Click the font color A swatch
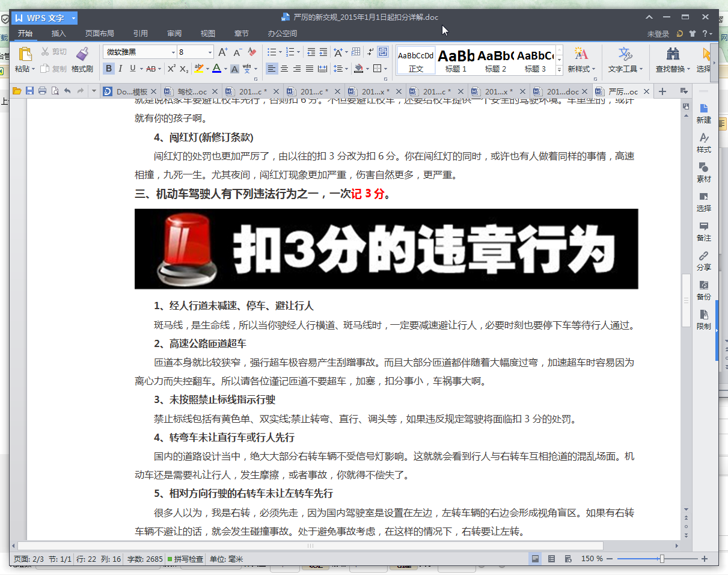This screenshot has height=575, width=728. pyautogui.click(x=216, y=69)
